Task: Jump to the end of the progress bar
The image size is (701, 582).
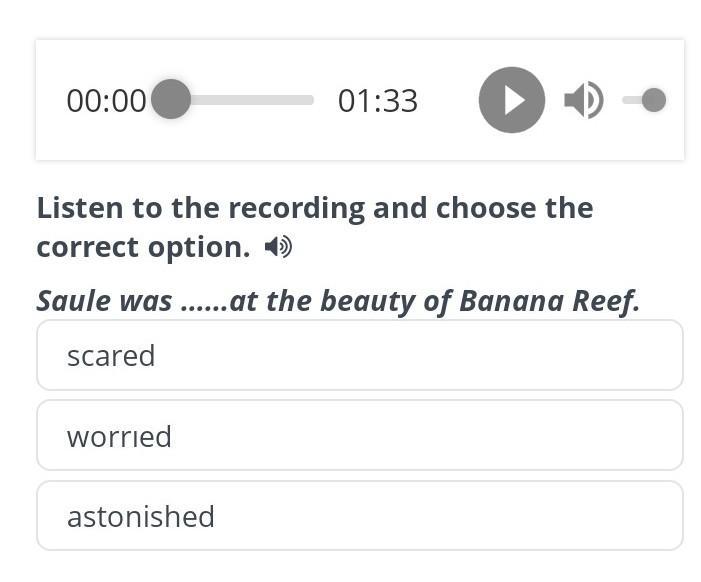Action: click(x=310, y=100)
